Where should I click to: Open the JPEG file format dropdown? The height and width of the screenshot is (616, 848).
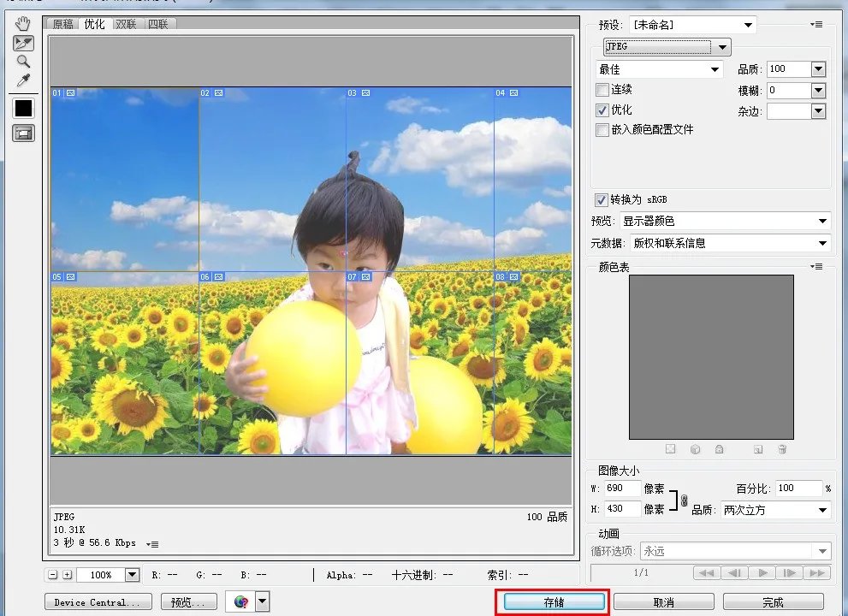click(667, 47)
